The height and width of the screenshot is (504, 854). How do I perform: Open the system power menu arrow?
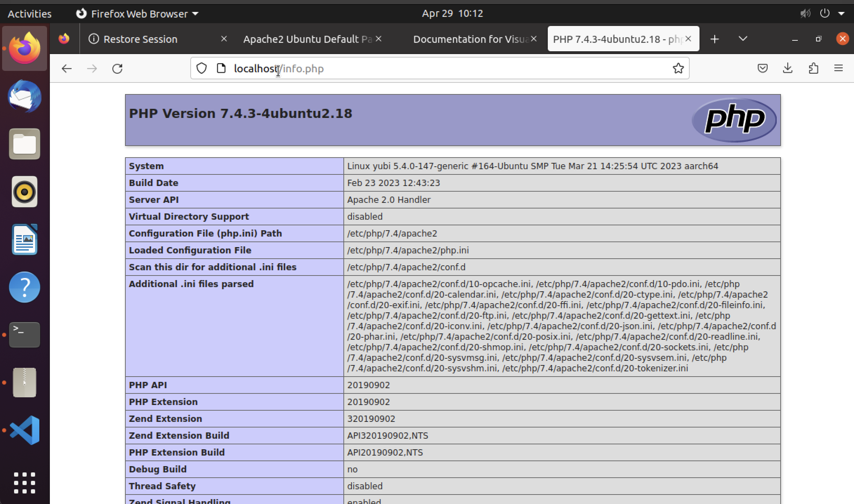point(841,14)
